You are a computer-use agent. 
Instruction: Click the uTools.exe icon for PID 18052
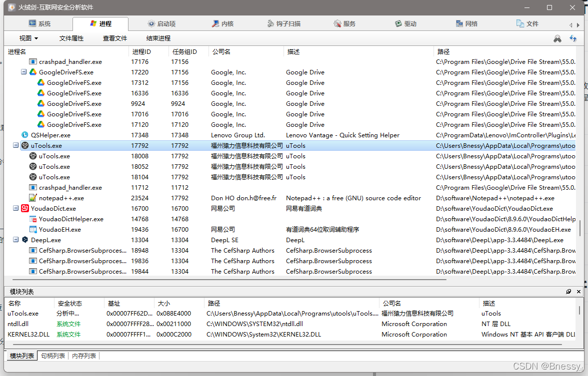33,166
